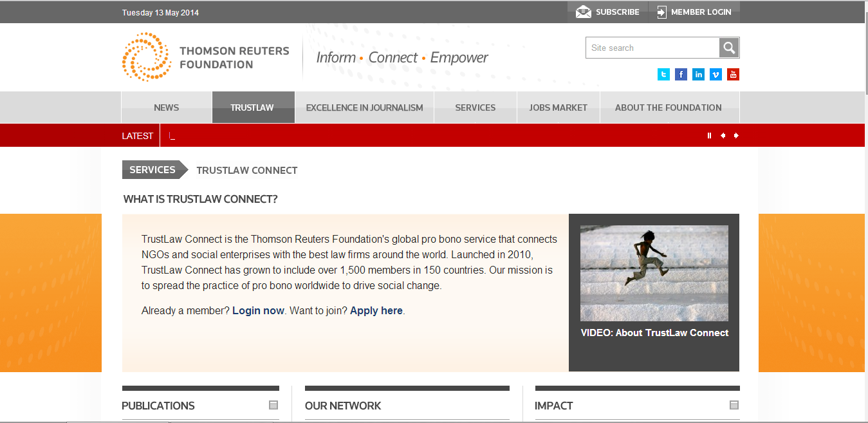This screenshot has height=423, width=868.
Task: Open the YouTube social icon
Action: (733, 75)
